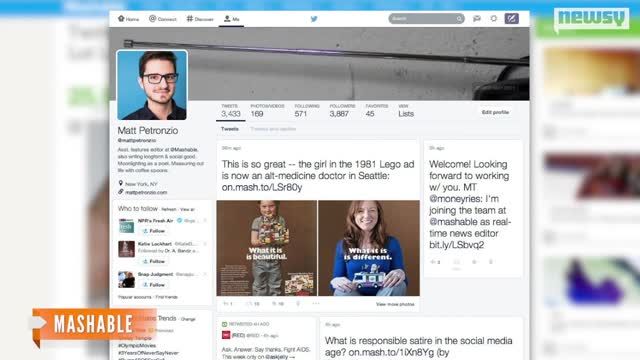Open the Discover hashtag tab
The width and height of the screenshot is (640, 360).
(x=200, y=19)
